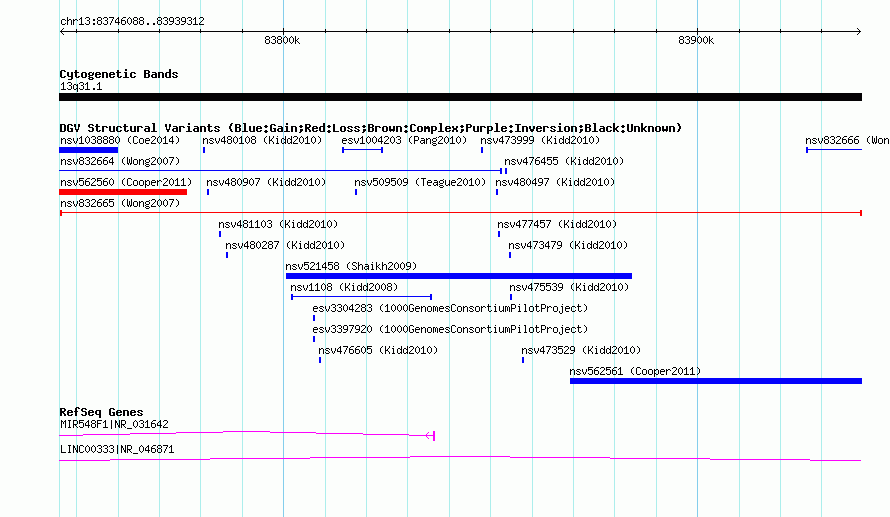Click nsv1108 (Kidd2008) label
The height and width of the screenshot is (517, 890).
click(344, 287)
